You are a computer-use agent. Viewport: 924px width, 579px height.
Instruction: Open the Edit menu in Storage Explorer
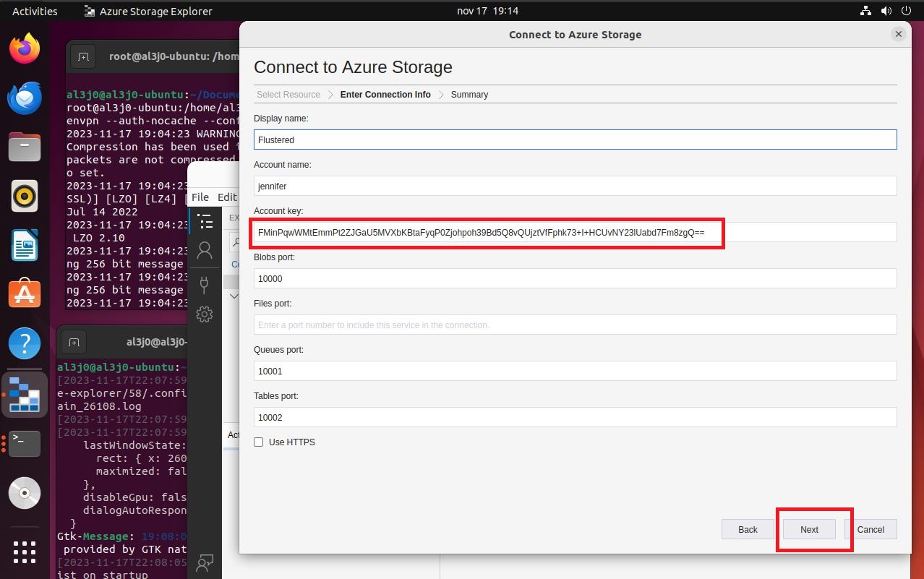(227, 197)
